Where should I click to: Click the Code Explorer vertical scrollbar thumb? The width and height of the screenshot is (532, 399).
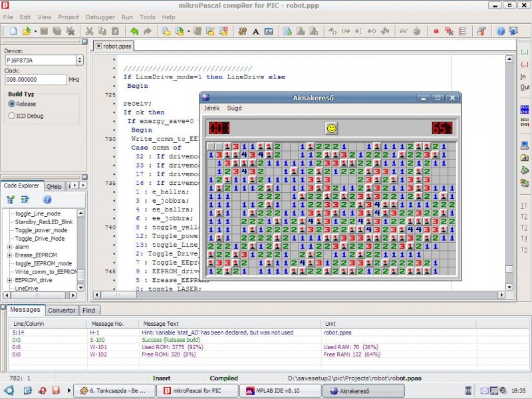(x=80, y=275)
